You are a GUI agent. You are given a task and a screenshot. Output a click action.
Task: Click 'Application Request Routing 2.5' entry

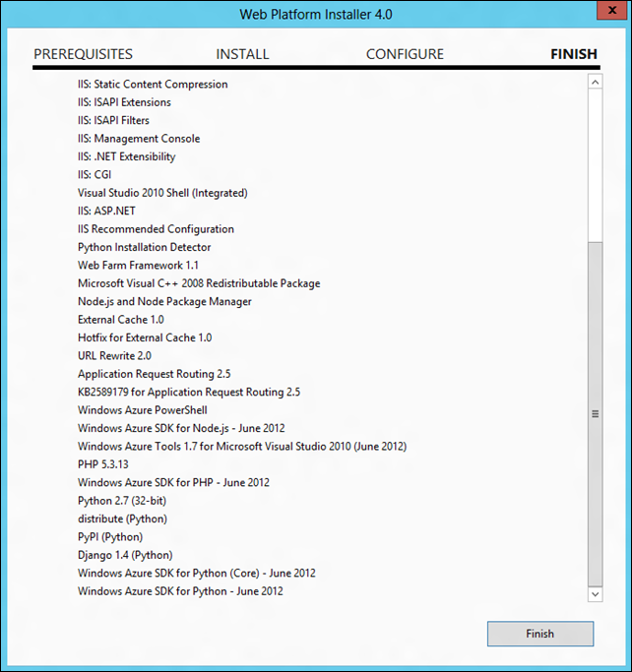coord(154,374)
